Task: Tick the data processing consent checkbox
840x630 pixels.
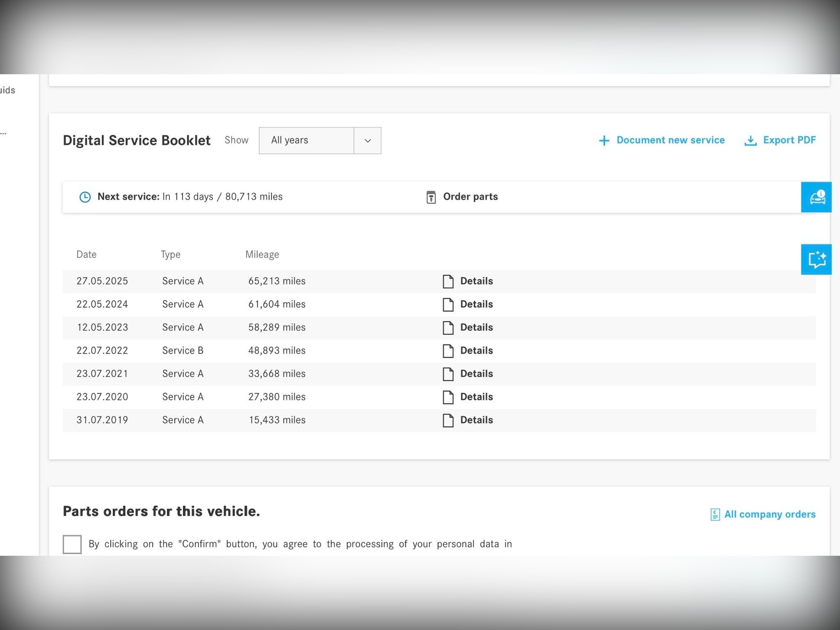Action: 72,544
